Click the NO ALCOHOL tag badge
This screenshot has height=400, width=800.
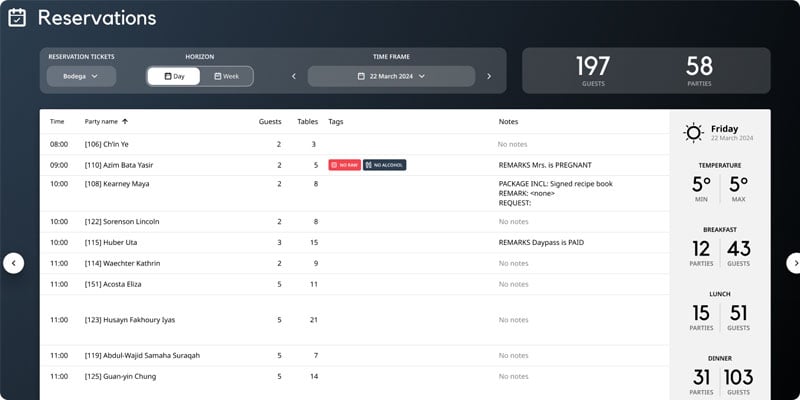click(385, 165)
